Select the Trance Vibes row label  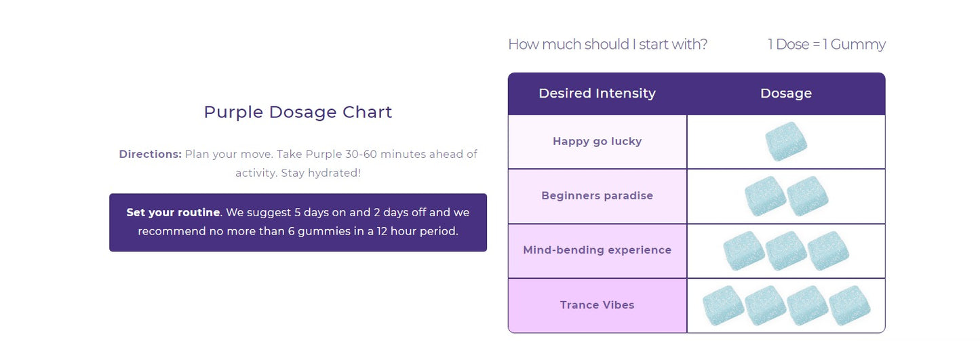tap(597, 305)
